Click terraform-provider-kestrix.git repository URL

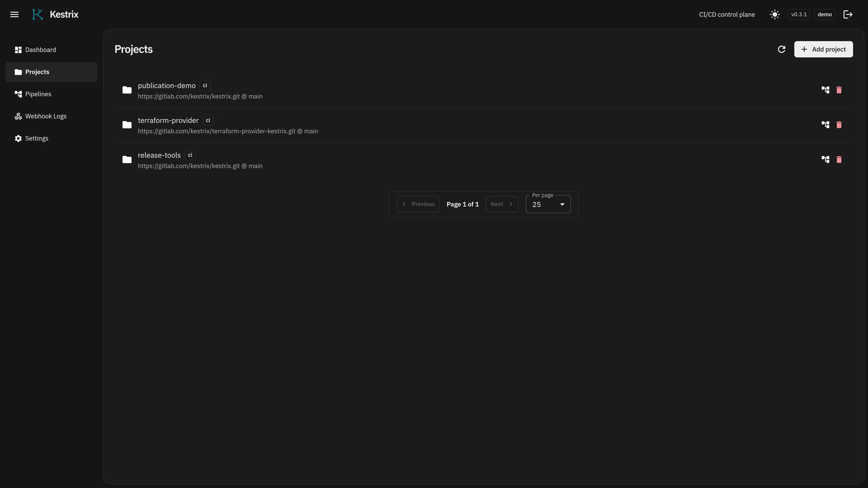pos(228,131)
